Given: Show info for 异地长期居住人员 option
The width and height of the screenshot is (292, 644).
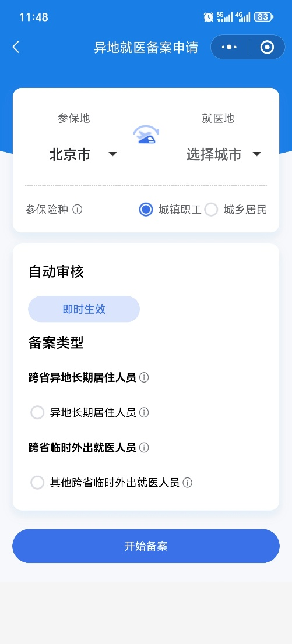Looking at the screenshot, I should pyautogui.click(x=144, y=412).
